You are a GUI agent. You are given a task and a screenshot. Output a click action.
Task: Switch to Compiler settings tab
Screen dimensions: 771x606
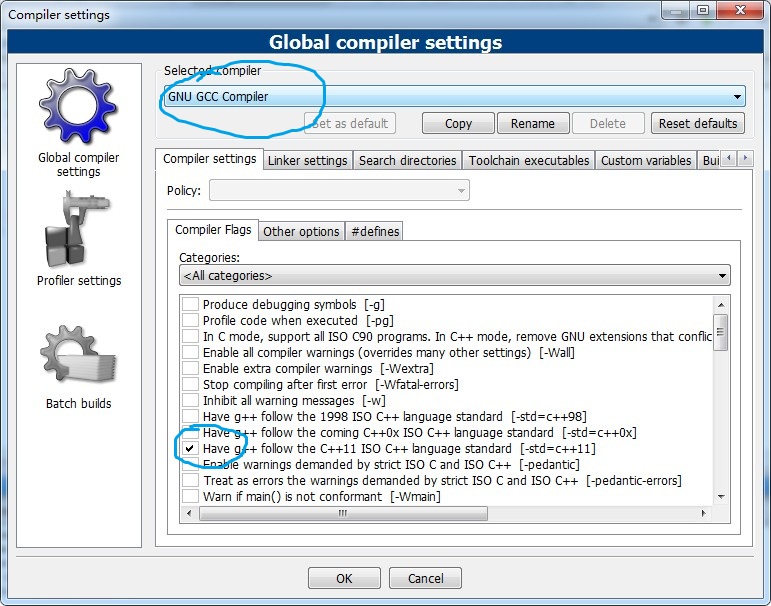209,159
